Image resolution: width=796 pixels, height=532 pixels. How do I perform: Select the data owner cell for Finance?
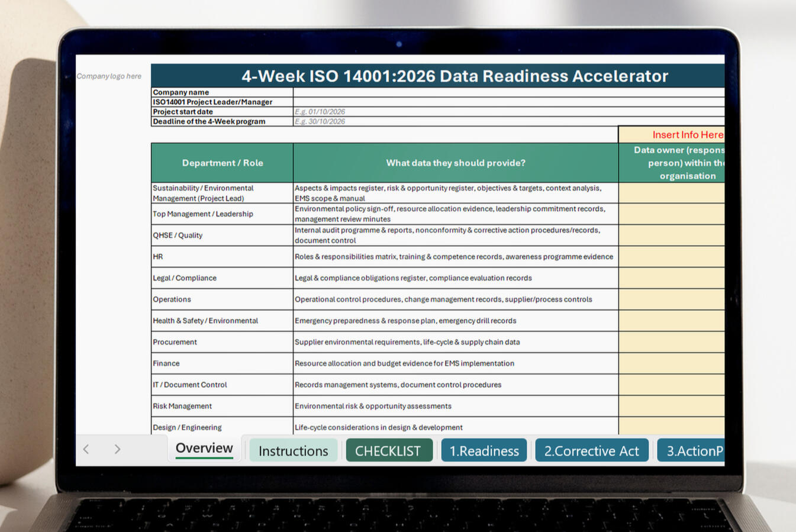pos(672,363)
